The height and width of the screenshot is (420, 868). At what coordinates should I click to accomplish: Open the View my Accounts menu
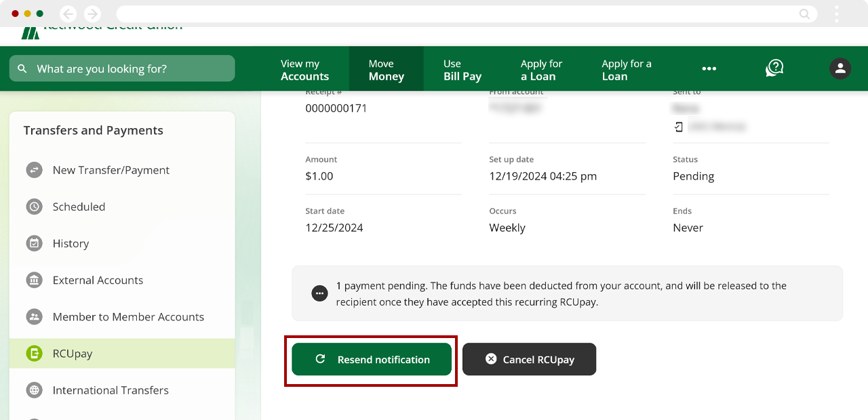click(304, 70)
